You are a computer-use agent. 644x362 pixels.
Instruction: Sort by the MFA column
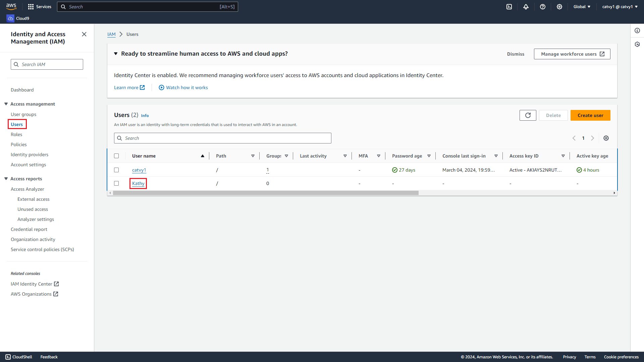click(x=379, y=156)
